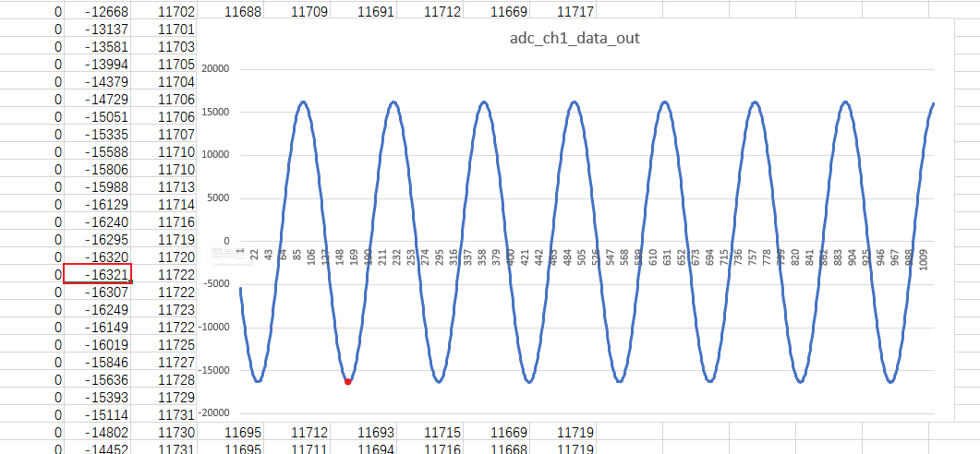Select the cell containing 11729
This screenshot has width=980, height=454.
point(164,397)
